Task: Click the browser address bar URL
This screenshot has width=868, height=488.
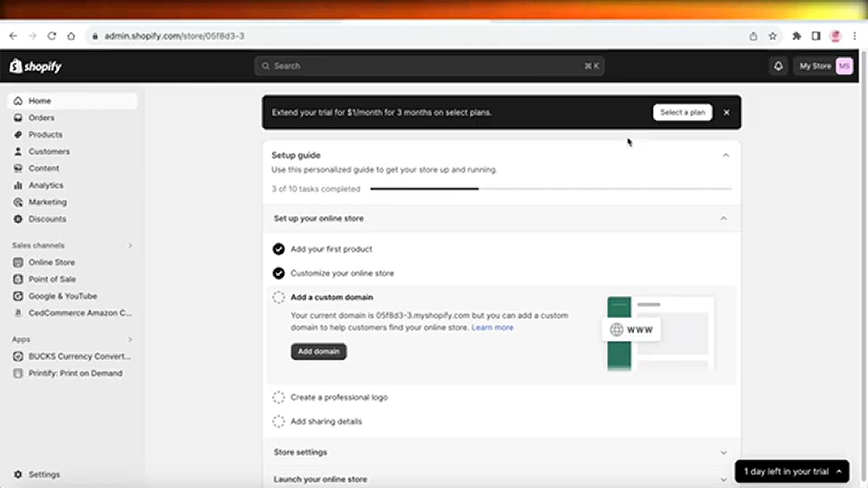Action: tap(175, 36)
